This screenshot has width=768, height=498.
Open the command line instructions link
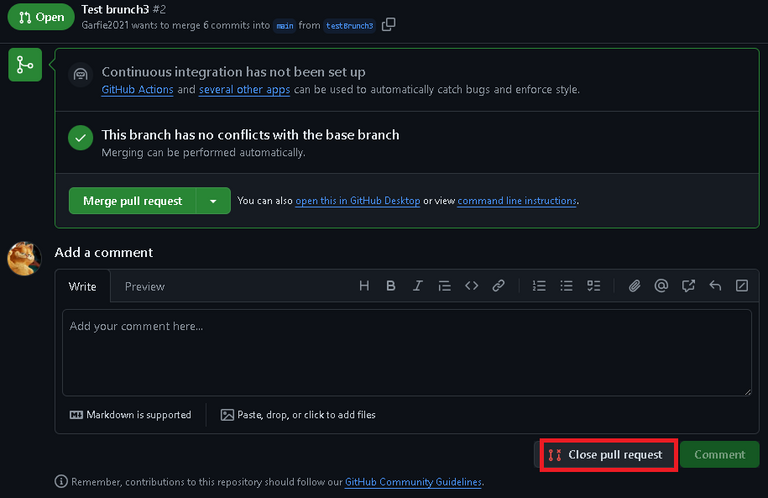coord(516,201)
